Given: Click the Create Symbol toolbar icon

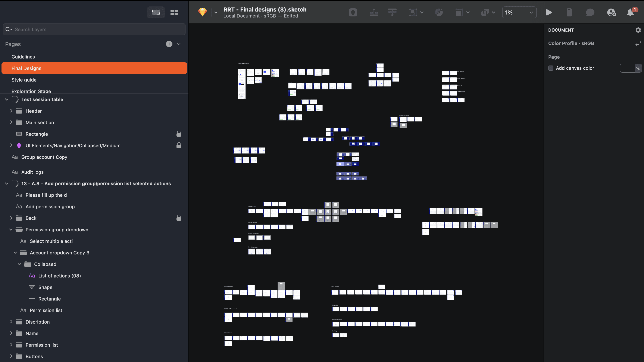Looking at the screenshot, I should coord(353,12).
